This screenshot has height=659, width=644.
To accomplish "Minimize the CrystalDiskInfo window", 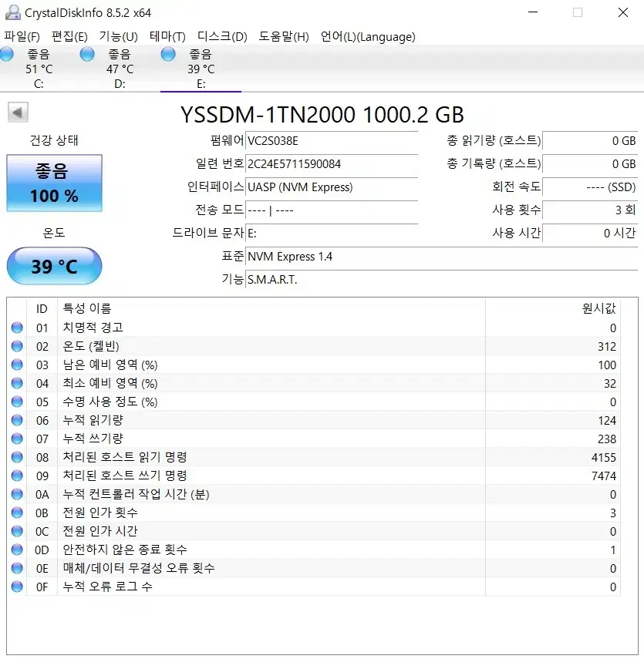I will tap(533, 12).
